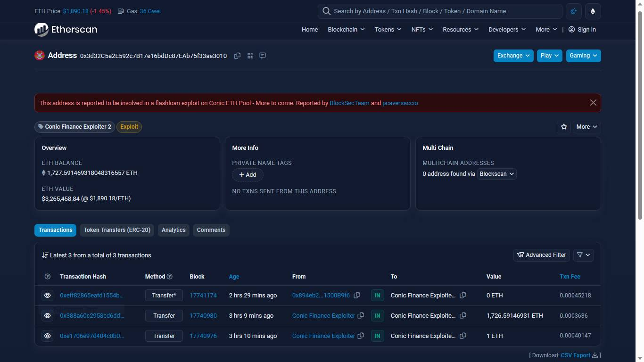Copy From address in block 17740980 row
The image size is (644, 362).
[x=361, y=316]
